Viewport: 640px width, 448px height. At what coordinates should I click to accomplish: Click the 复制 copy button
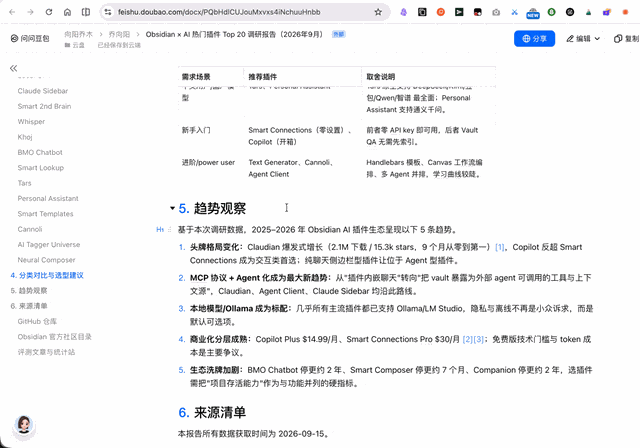point(627,38)
